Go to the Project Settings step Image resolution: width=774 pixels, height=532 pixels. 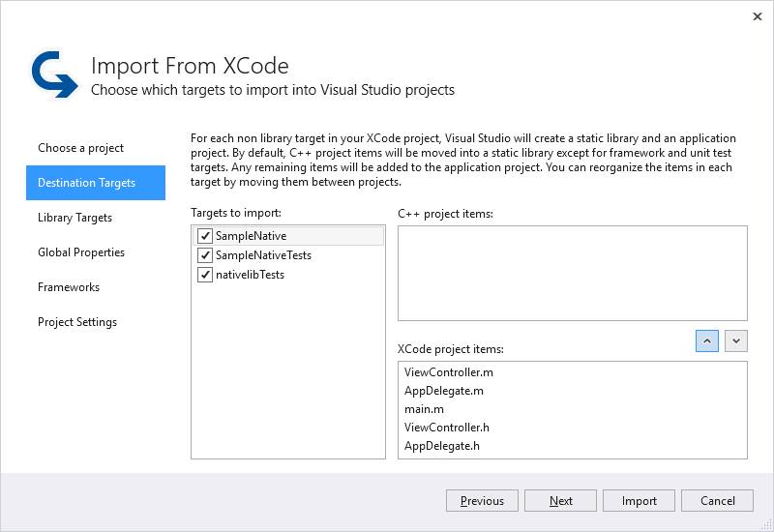96,322
